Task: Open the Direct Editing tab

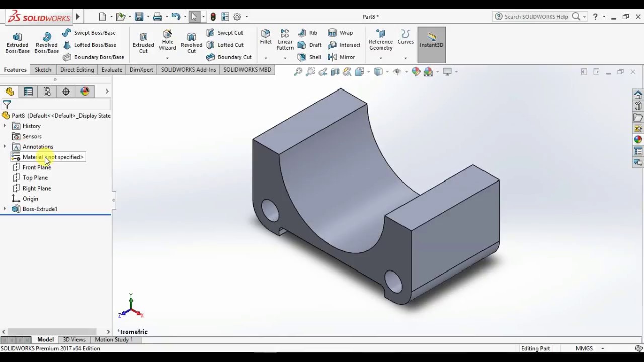Action: pos(77,70)
